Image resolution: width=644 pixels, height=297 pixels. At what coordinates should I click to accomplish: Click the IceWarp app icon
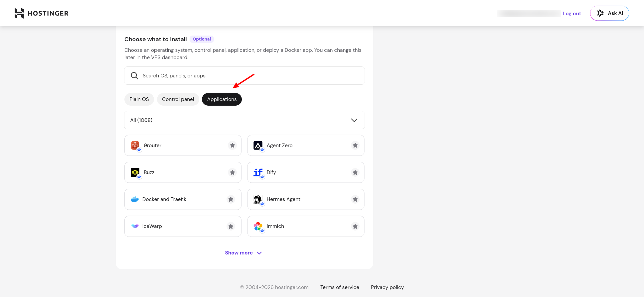click(135, 226)
